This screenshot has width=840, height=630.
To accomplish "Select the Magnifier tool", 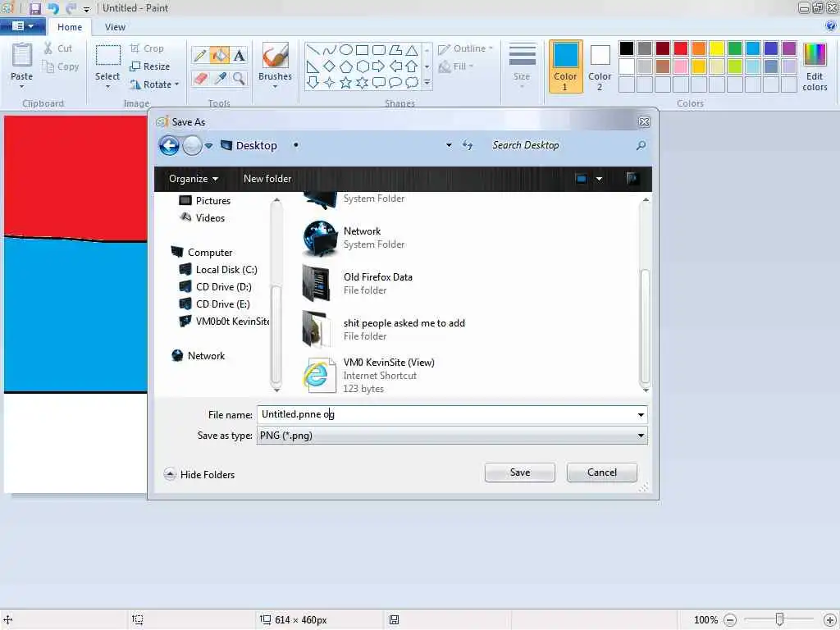I will point(239,78).
